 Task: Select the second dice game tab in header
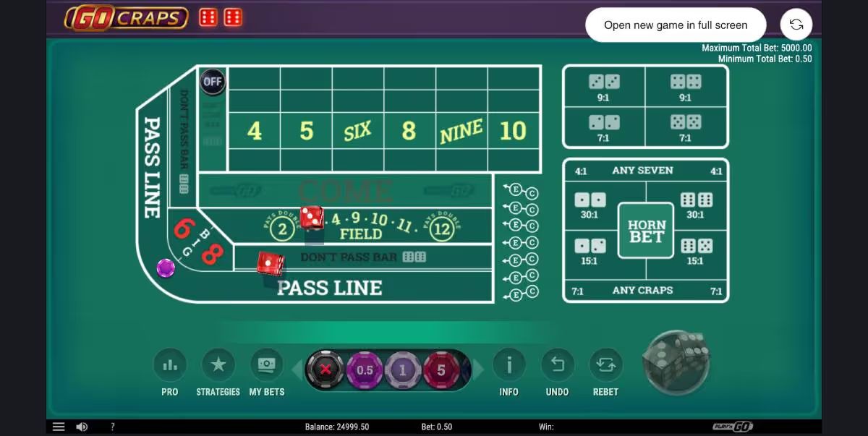(233, 17)
